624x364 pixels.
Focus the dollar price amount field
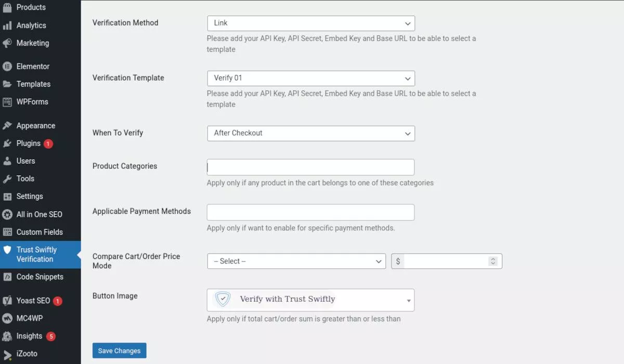[x=447, y=261]
